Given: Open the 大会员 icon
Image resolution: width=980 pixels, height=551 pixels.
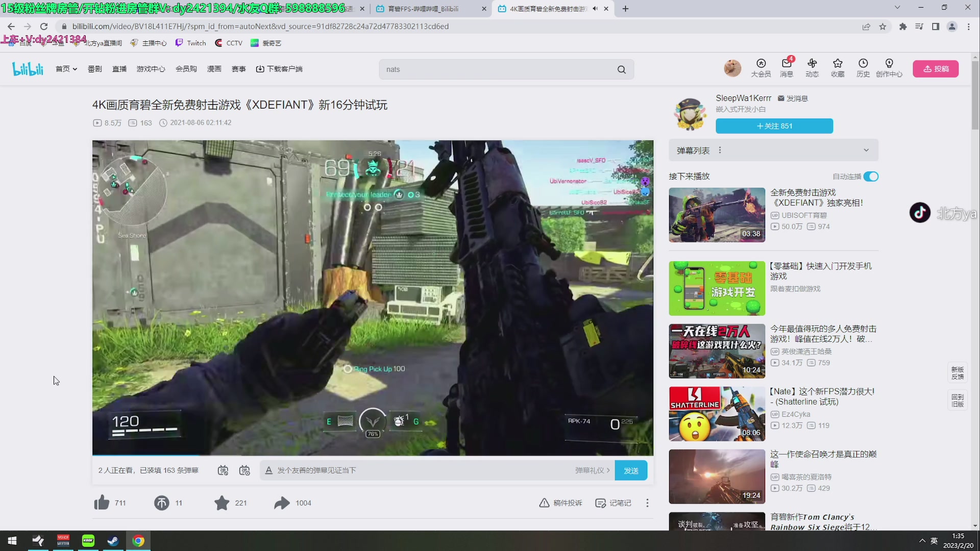Looking at the screenshot, I should pos(761,68).
